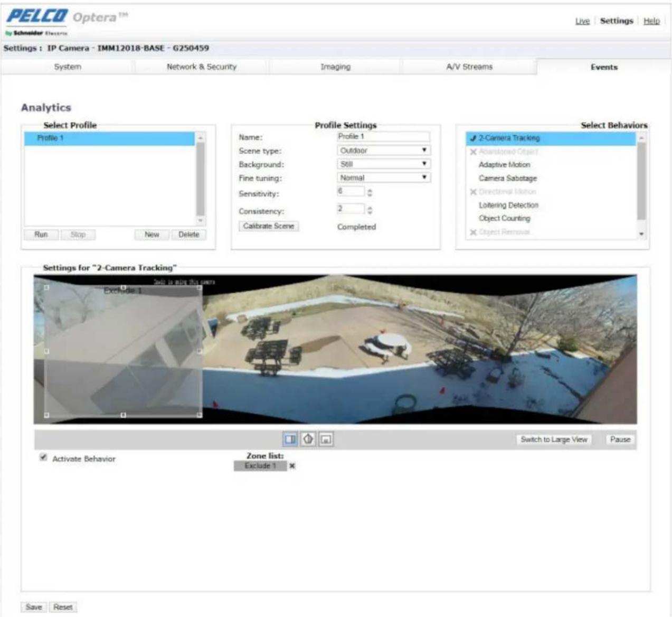Click behaviors list scrollbar up arrow

coord(641,138)
